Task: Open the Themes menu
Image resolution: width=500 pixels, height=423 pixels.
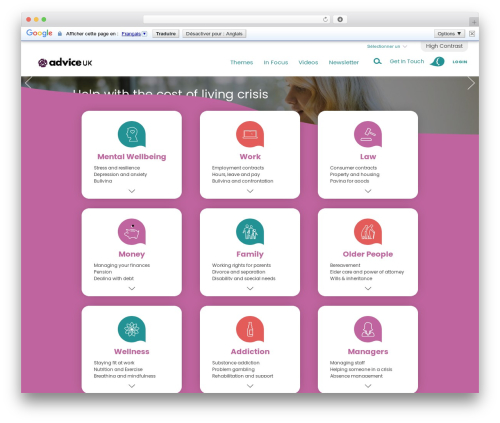Action: [x=242, y=62]
